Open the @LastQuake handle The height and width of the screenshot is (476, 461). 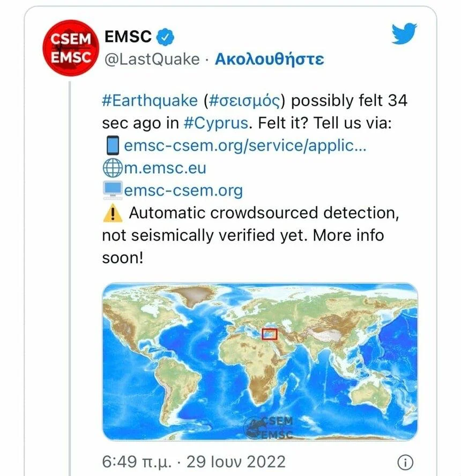[151, 59]
